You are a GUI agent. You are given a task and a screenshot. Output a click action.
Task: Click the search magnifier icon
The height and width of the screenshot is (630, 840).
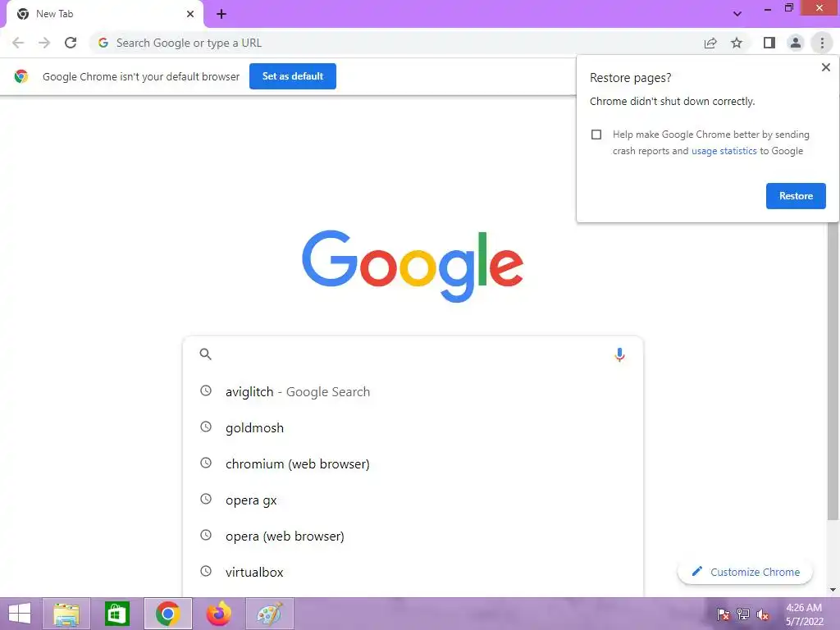[206, 354]
